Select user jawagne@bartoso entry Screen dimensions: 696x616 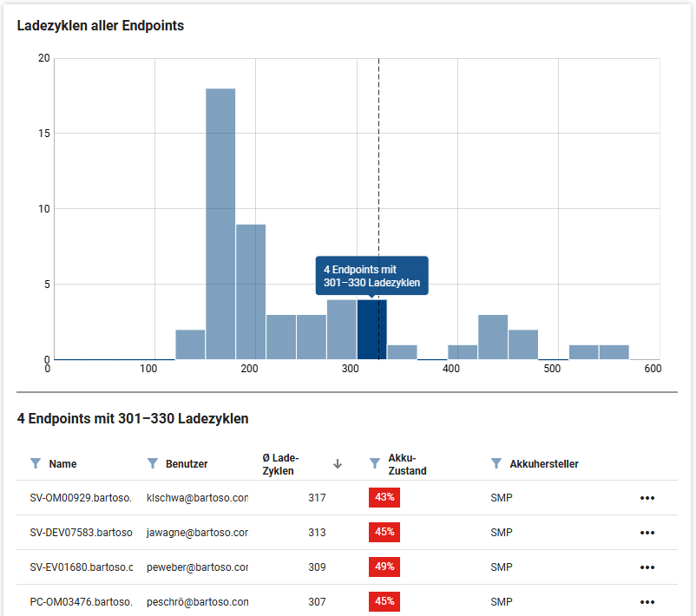pos(198,533)
